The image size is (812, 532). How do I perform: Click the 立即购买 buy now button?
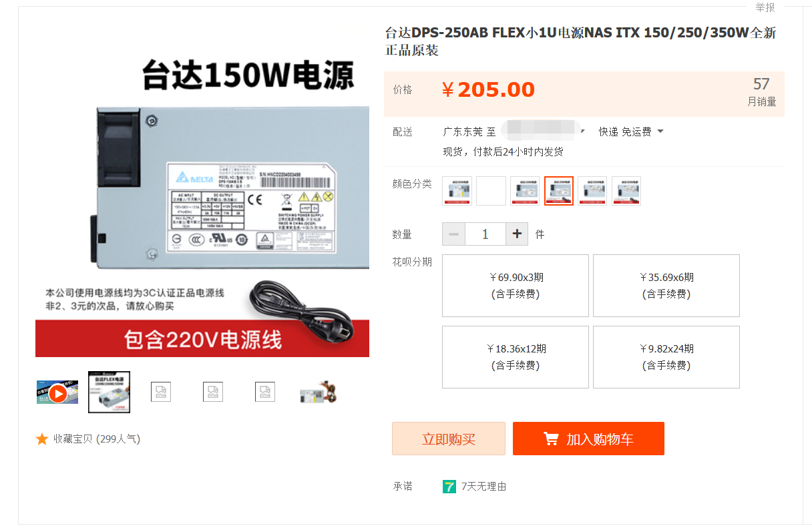[449, 439]
